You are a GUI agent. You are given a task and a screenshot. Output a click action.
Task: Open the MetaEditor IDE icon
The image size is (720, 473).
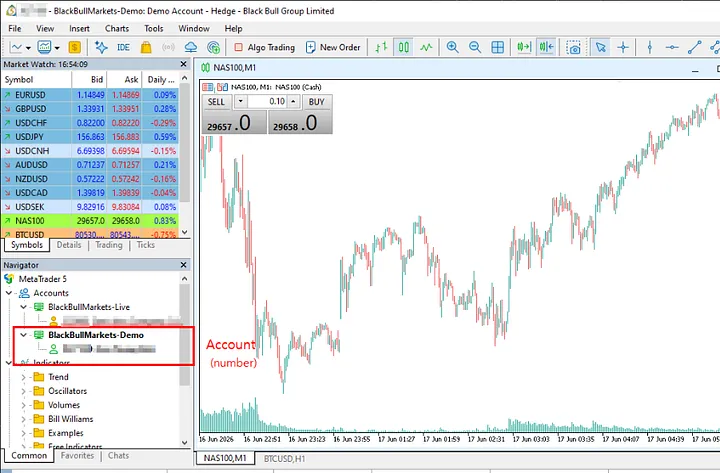point(123,47)
